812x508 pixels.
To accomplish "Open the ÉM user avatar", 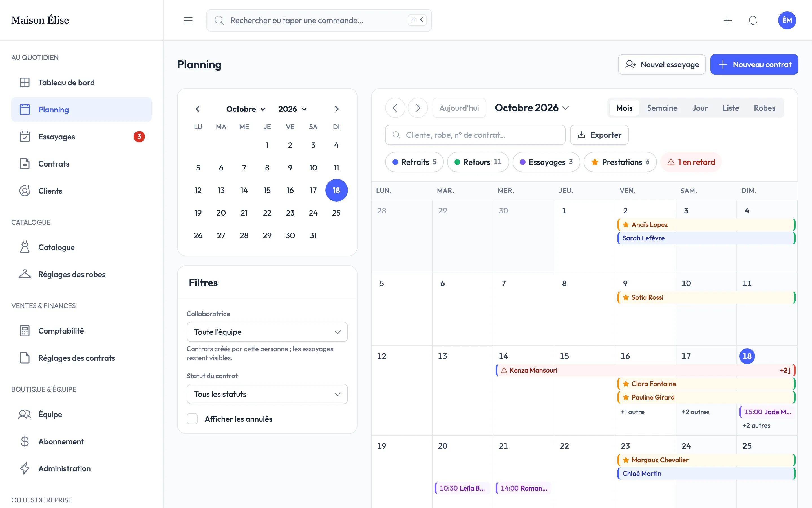I will pyautogui.click(x=787, y=20).
